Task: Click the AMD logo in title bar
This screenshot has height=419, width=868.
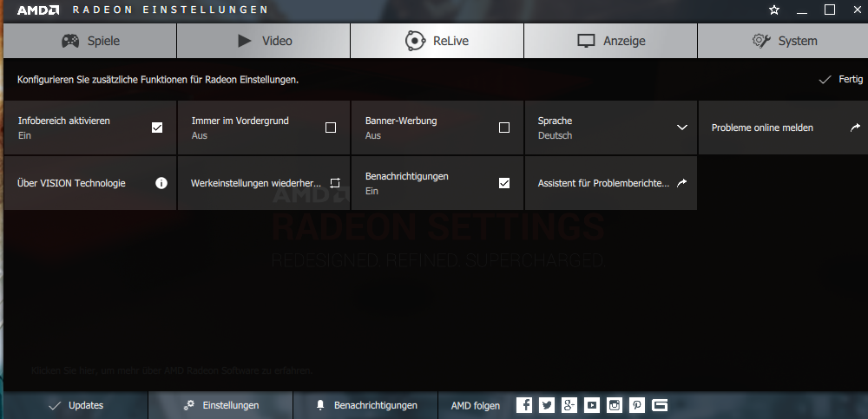Action: 37,10
